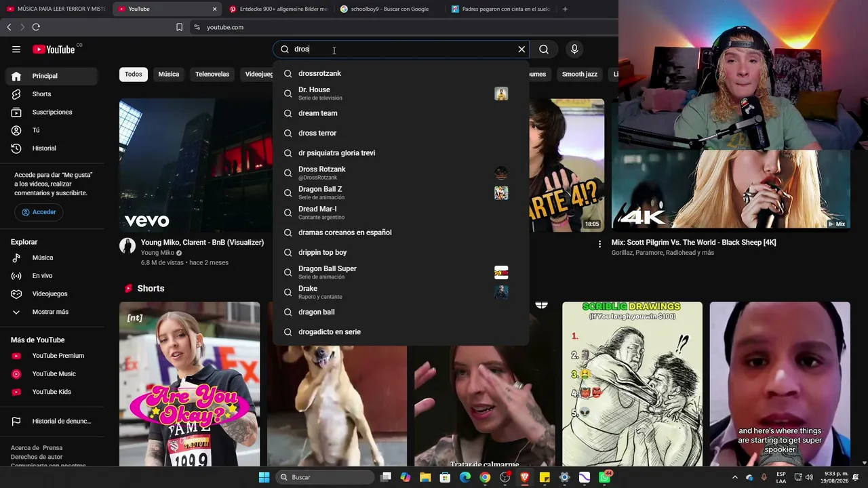Select the 'Dread Mar-I' suggestion
Image resolution: width=868 pixels, height=488 pixels.
[400, 212]
